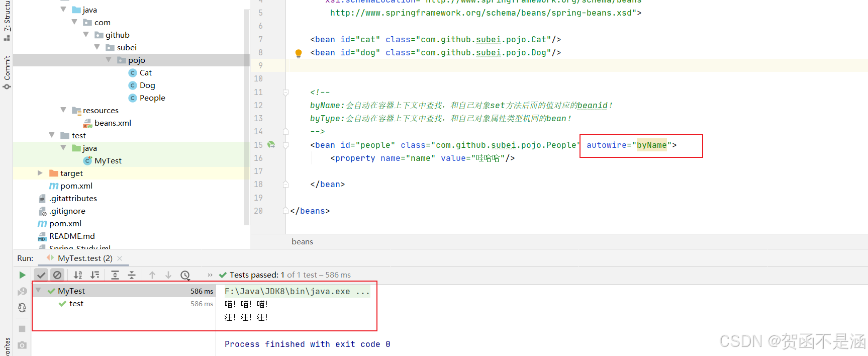Open the People class file
868x356 pixels.
tap(152, 98)
